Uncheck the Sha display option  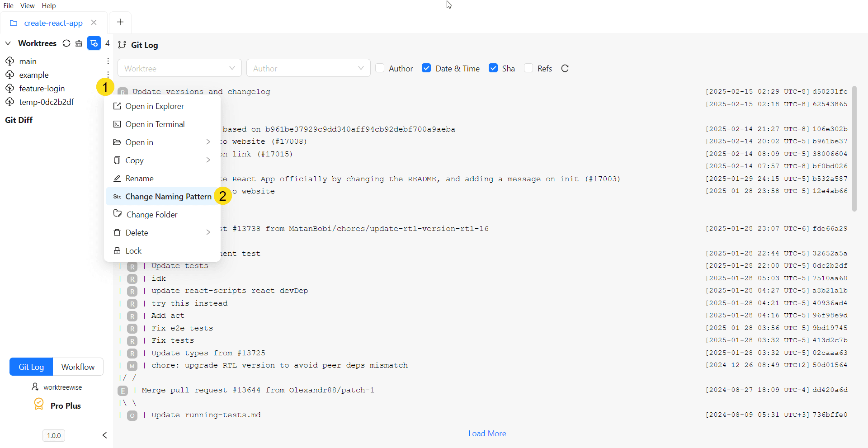(x=493, y=67)
